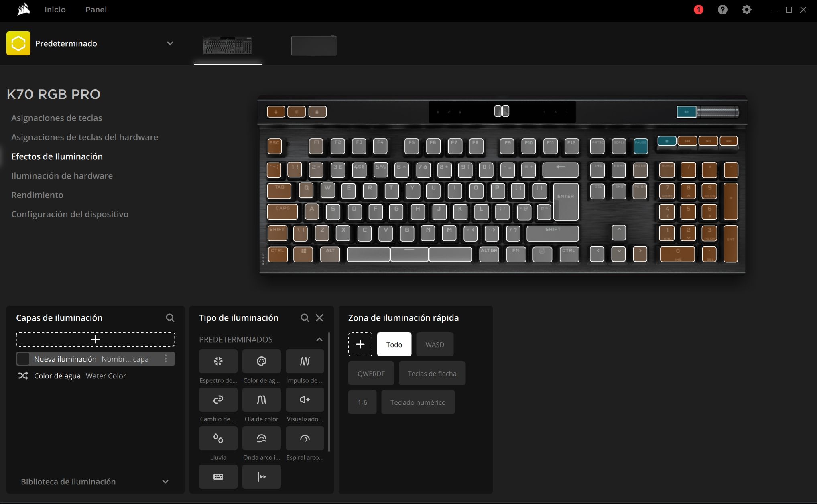Select the 1-6 quick zone

(362, 402)
